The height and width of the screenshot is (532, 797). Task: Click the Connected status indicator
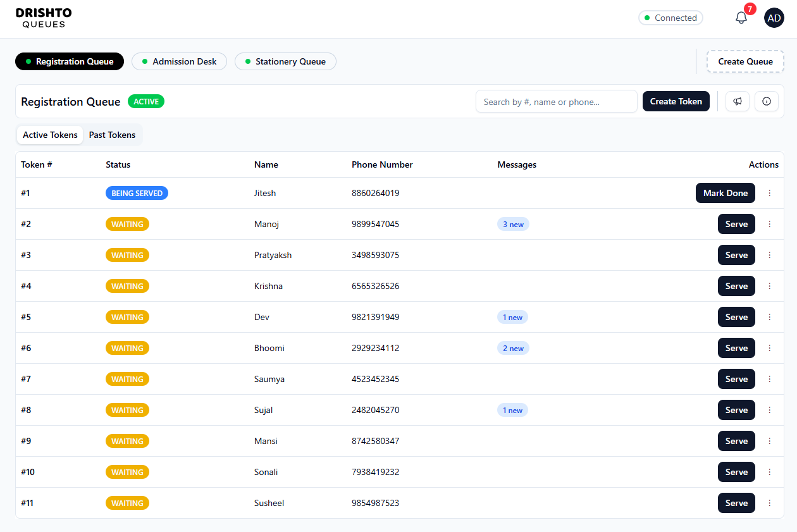[x=670, y=18]
